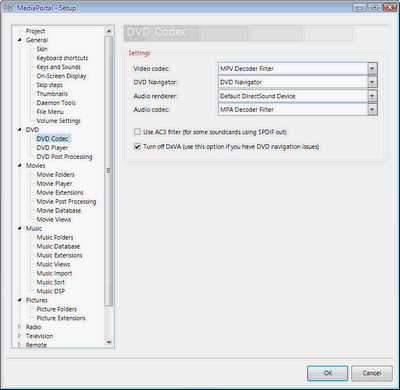Select On-Screen Display in tree
This screenshot has width=400, height=390.
click(x=61, y=76)
